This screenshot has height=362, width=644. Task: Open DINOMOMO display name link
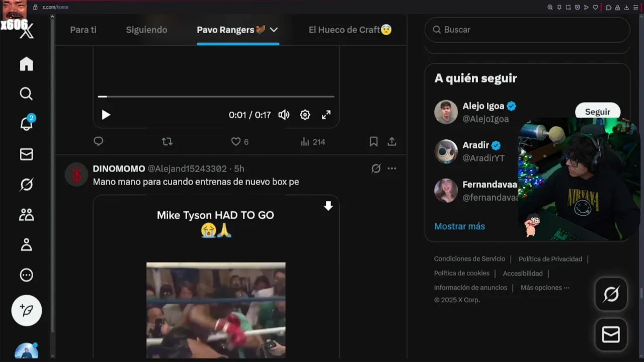pos(119,168)
